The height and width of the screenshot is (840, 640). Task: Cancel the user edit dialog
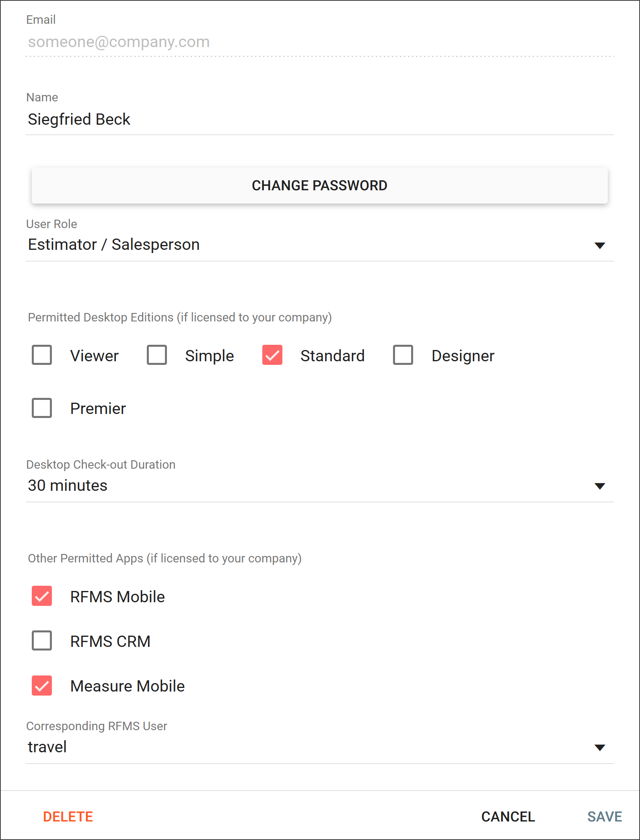pyautogui.click(x=508, y=817)
